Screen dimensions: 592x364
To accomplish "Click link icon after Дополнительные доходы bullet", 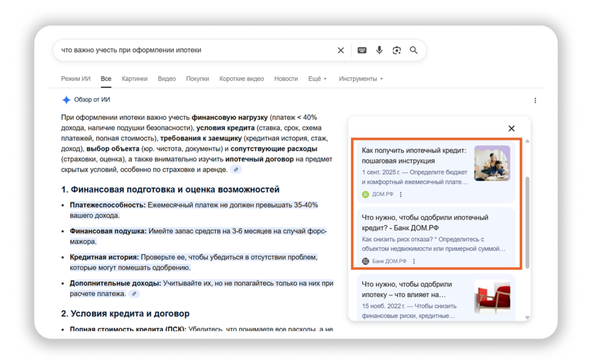I will (134, 294).
